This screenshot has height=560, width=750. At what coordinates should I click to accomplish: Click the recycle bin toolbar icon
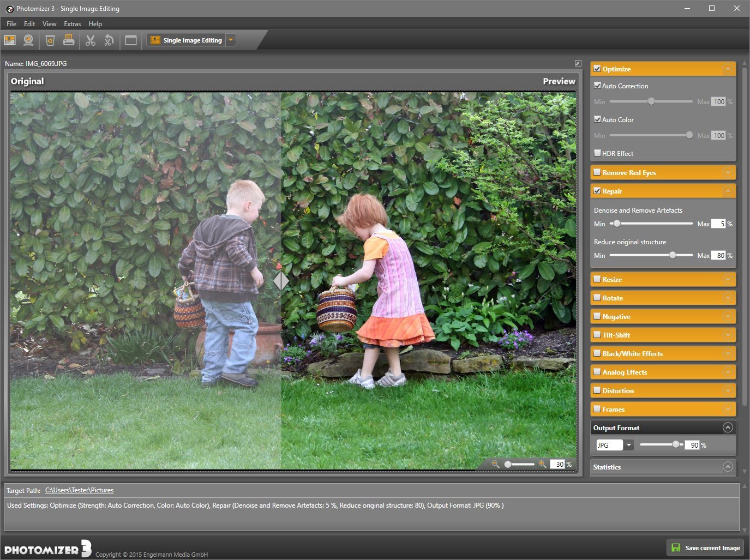(50, 40)
